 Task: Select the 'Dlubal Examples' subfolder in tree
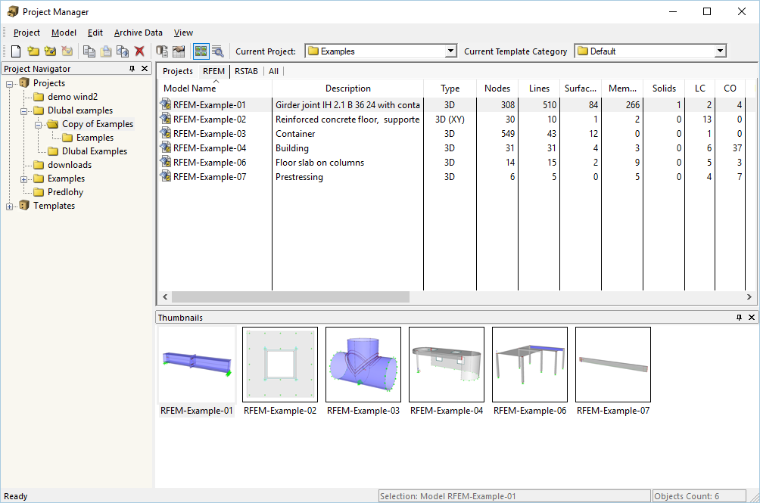click(x=95, y=151)
